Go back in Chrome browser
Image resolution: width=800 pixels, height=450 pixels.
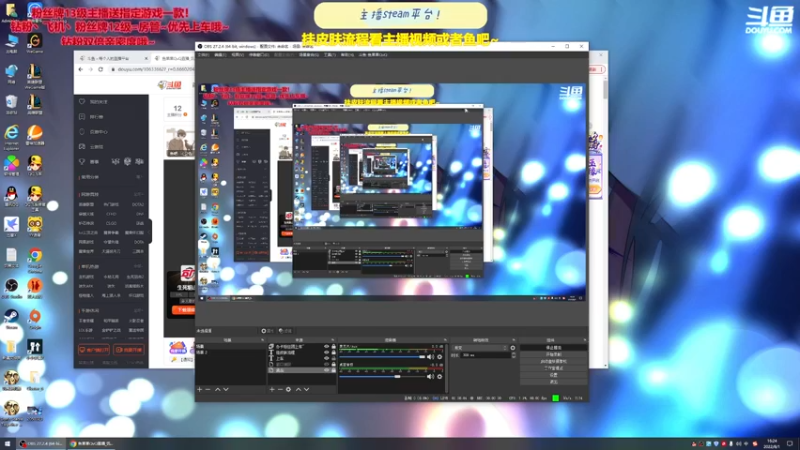coord(81,69)
